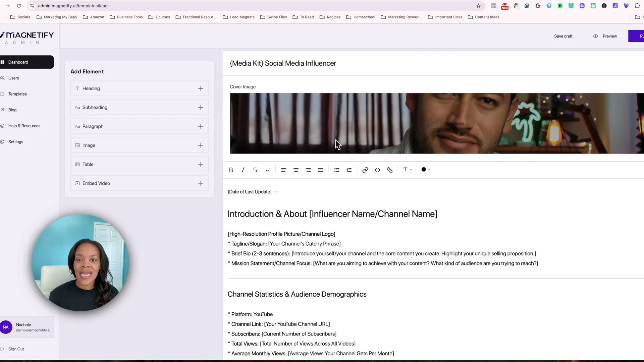Viewport: 644px width, 362px height.
Task: Click the Introduction & About heading text
Action: click(x=332, y=214)
